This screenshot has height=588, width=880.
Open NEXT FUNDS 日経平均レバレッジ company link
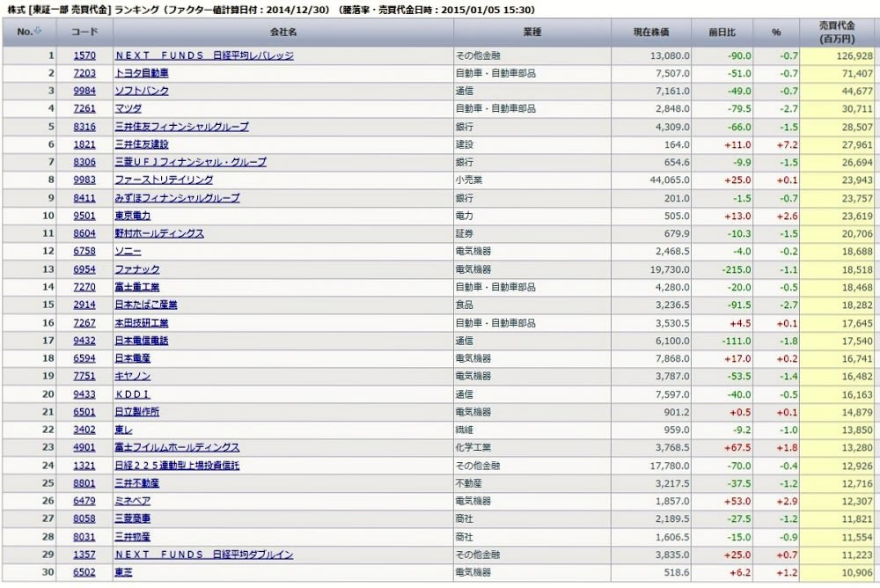pos(204,55)
